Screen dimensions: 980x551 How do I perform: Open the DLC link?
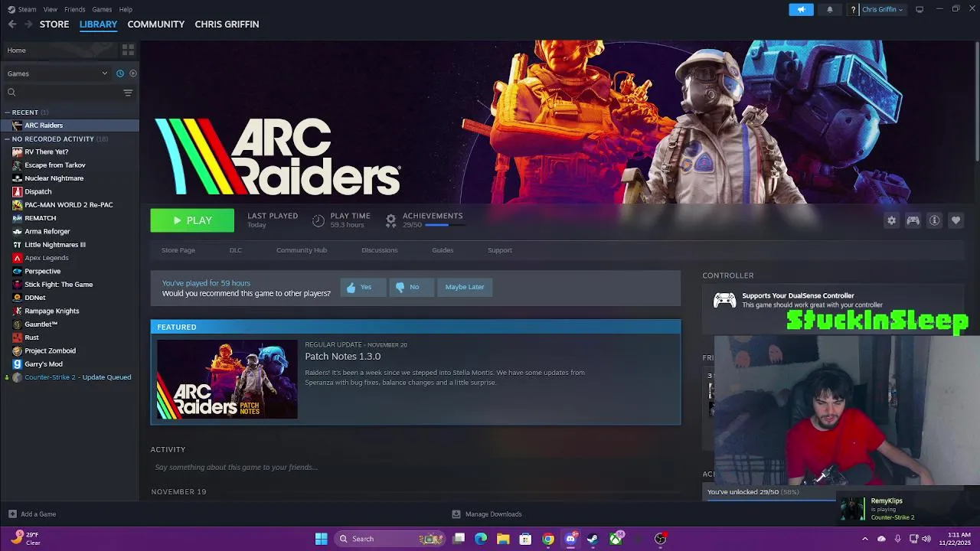tap(236, 250)
